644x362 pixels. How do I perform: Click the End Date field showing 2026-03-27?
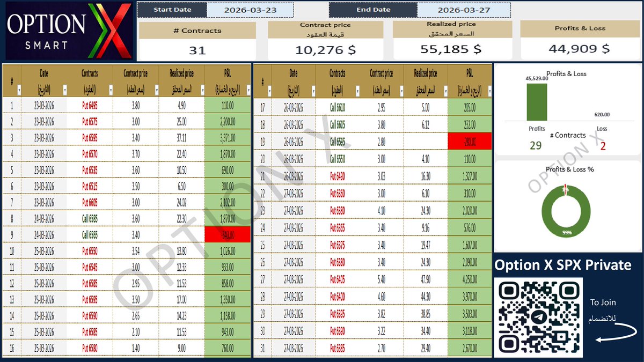(x=464, y=10)
